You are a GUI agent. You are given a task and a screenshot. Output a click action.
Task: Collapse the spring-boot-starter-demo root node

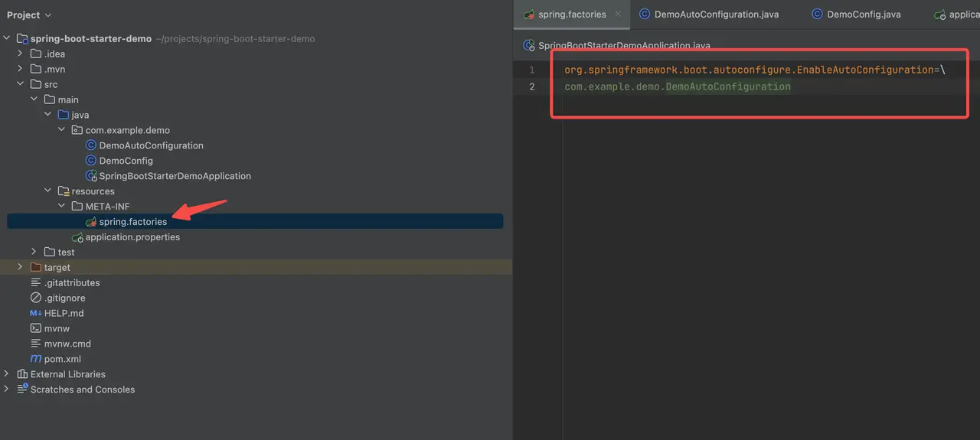point(7,38)
